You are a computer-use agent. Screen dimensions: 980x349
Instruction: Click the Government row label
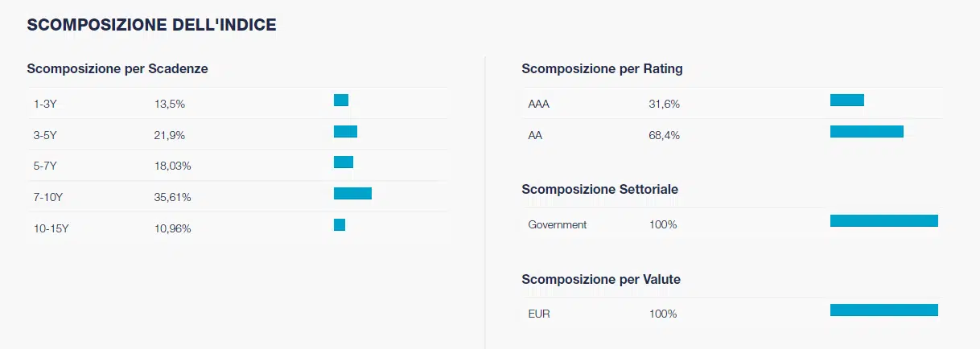tap(557, 224)
